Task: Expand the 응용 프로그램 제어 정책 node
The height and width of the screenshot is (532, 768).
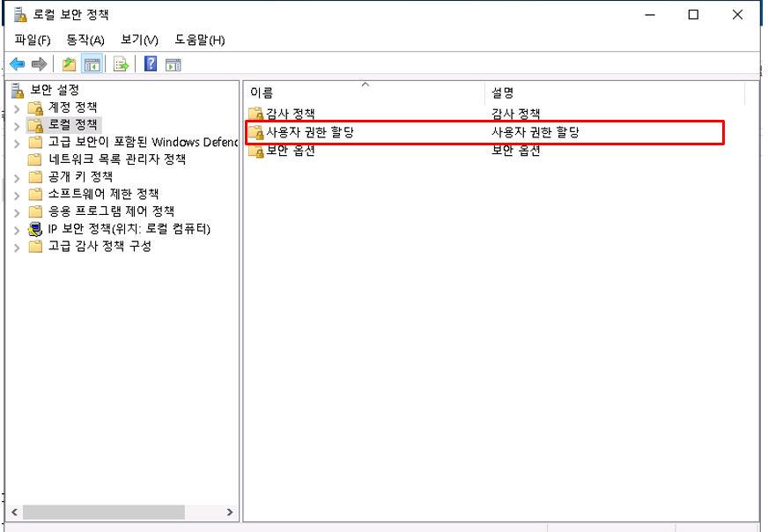Action: tap(17, 213)
